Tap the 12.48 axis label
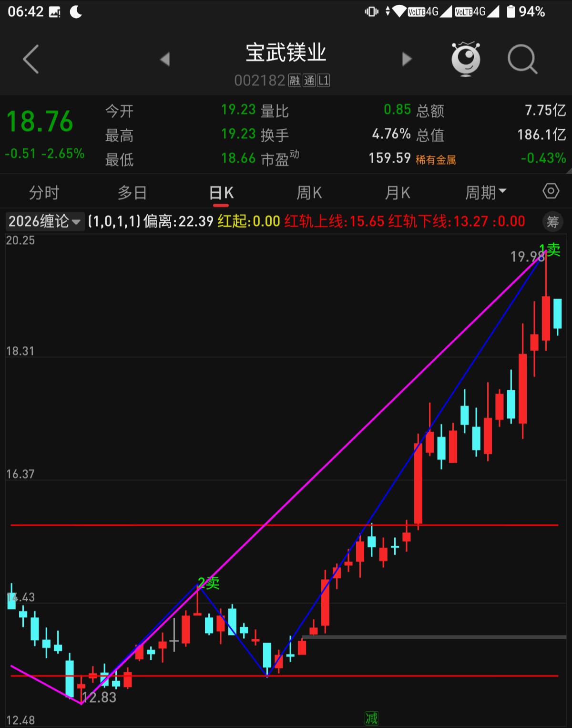 20,720
